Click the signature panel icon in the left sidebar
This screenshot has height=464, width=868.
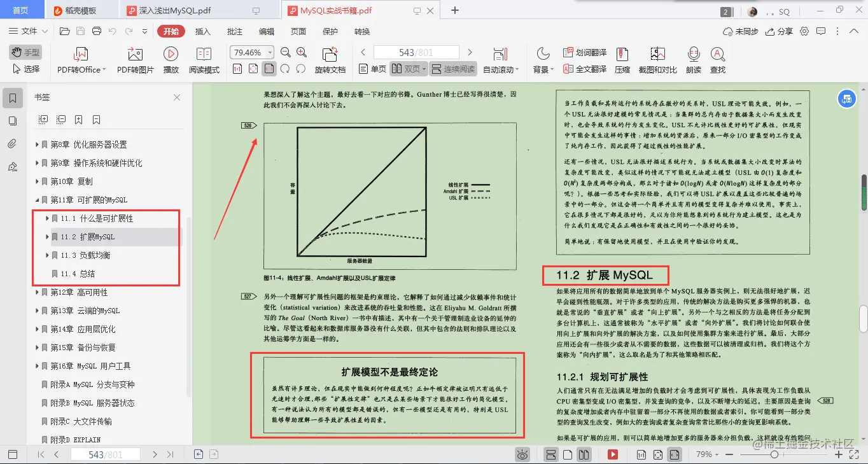pyautogui.click(x=12, y=167)
